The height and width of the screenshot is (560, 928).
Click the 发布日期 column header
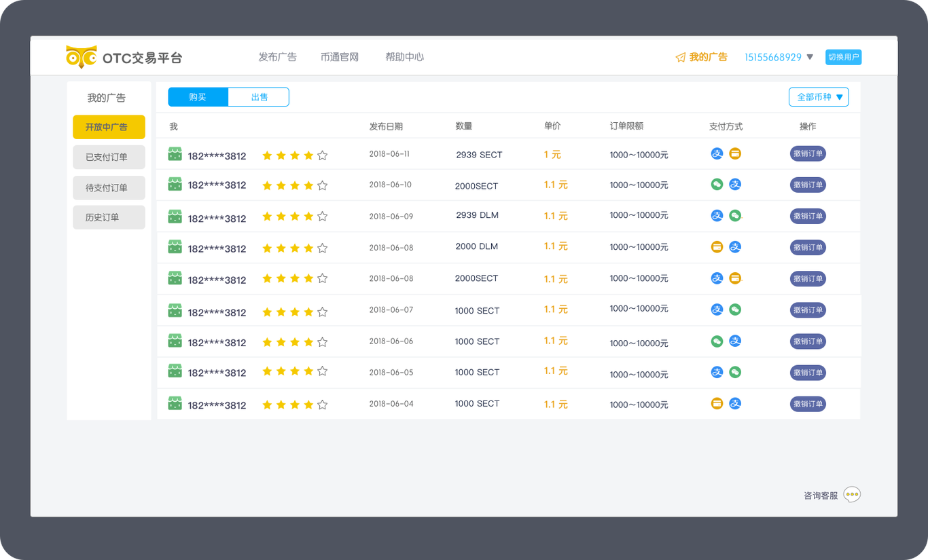386,126
